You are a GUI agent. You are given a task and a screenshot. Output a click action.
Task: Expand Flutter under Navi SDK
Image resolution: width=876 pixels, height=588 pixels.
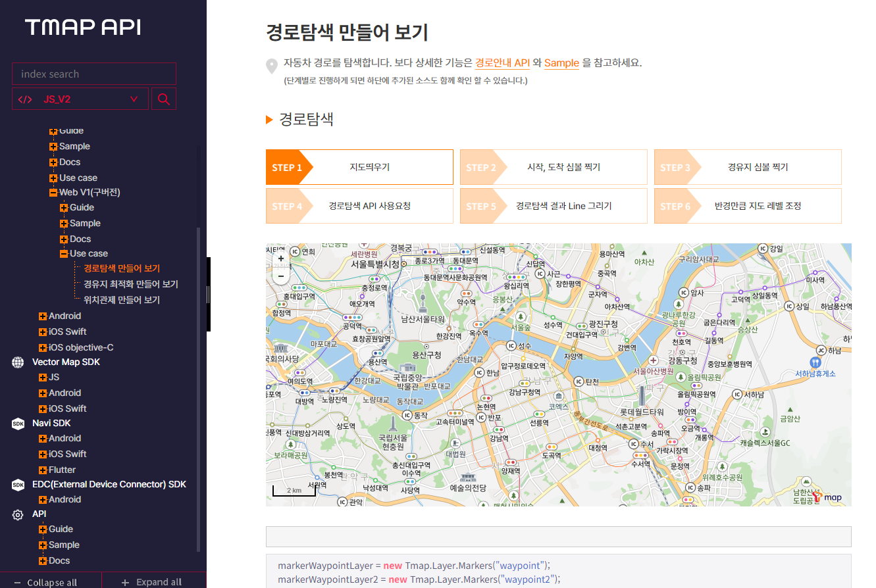(x=43, y=470)
